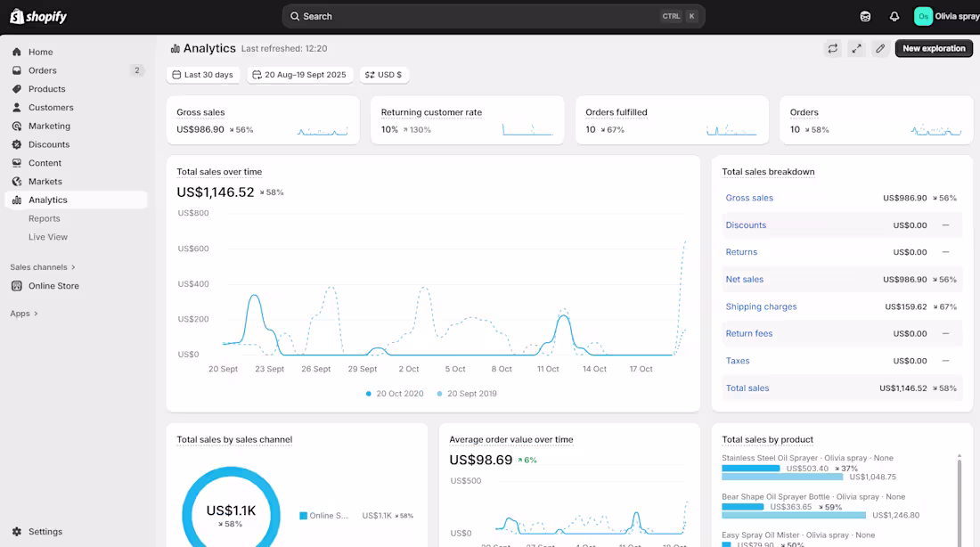
Task: Click in the Search field
Action: [494, 16]
